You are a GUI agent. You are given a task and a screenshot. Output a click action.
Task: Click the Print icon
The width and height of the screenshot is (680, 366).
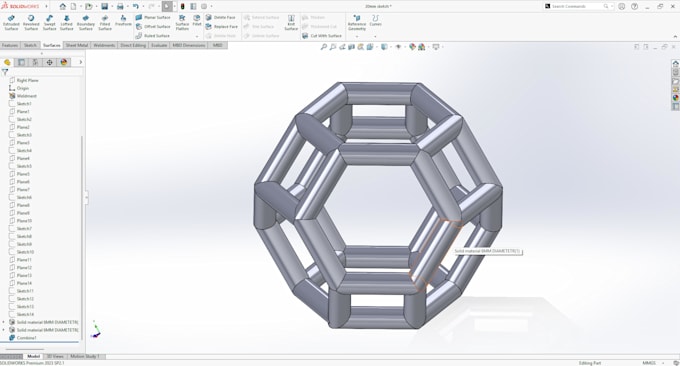coord(120,6)
